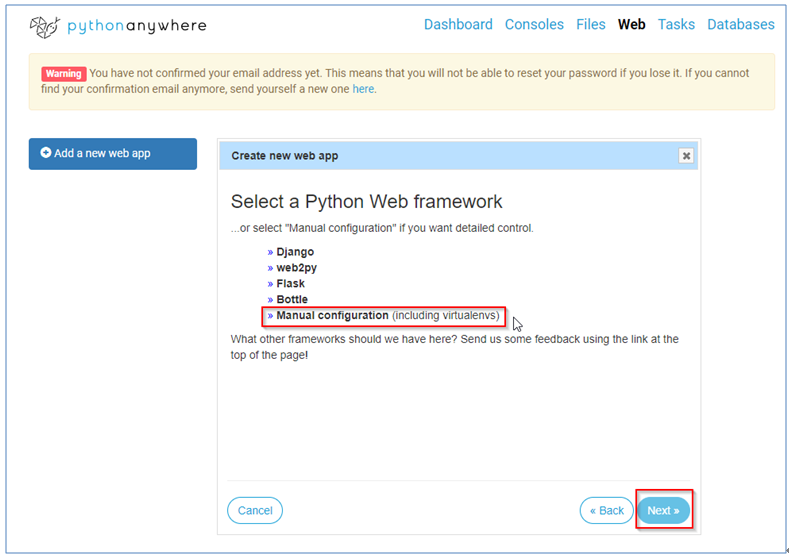This screenshot has width=789, height=557.
Task: Open the Tasks page
Action: click(676, 24)
